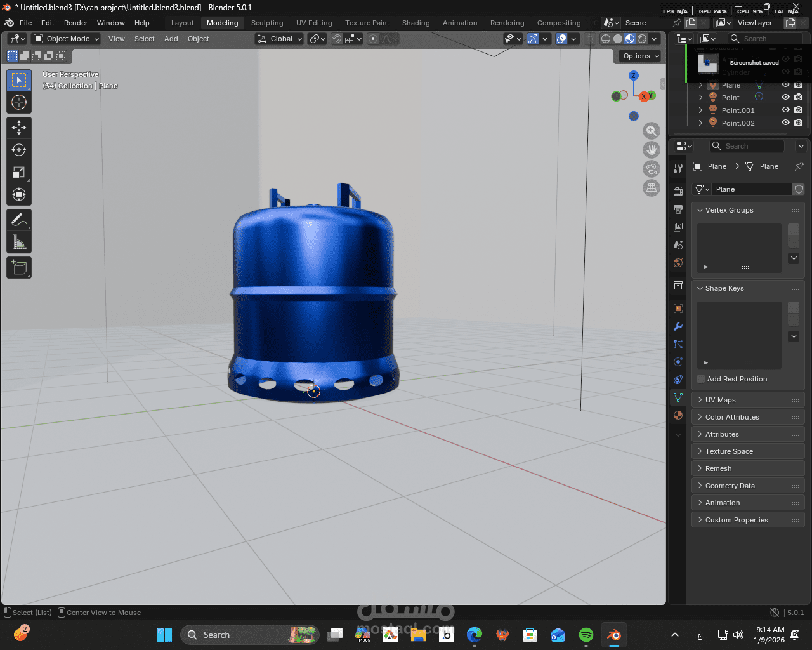This screenshot has height=650, width=812.
Task: Open the Scene properties tab
Action: click(x=678, y=244)
